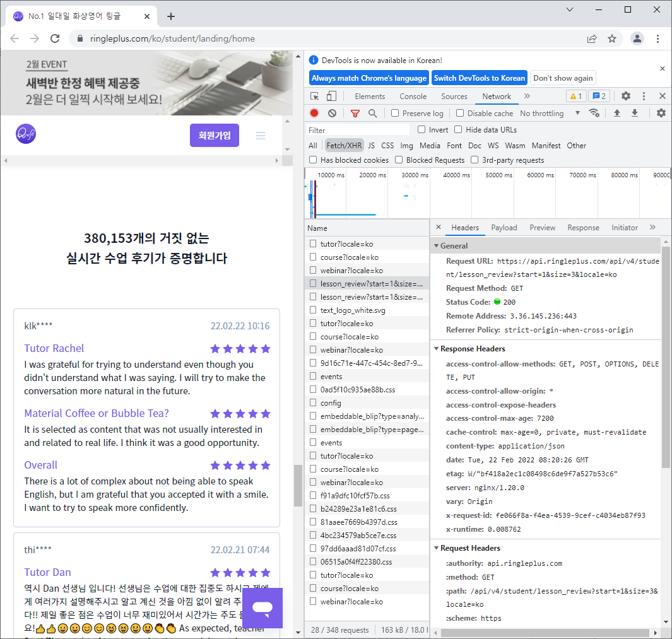Open network search magnifier icon

[373, 113]
